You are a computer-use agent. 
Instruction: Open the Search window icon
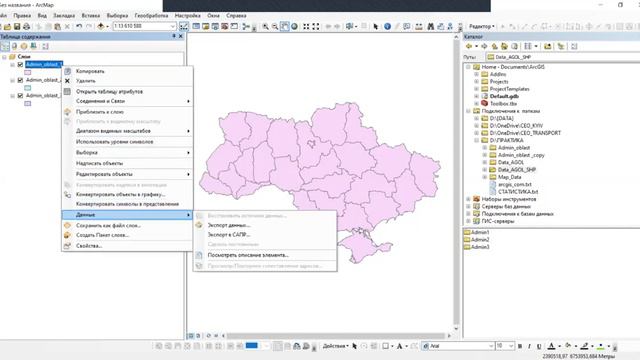coord(215,27)
